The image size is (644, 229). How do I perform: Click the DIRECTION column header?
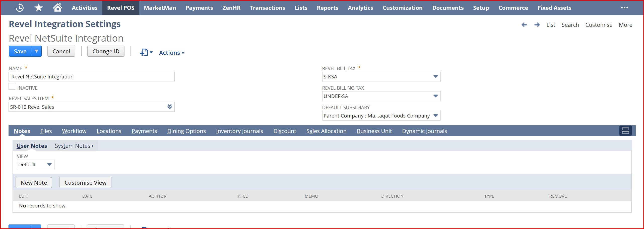(393, 196)
